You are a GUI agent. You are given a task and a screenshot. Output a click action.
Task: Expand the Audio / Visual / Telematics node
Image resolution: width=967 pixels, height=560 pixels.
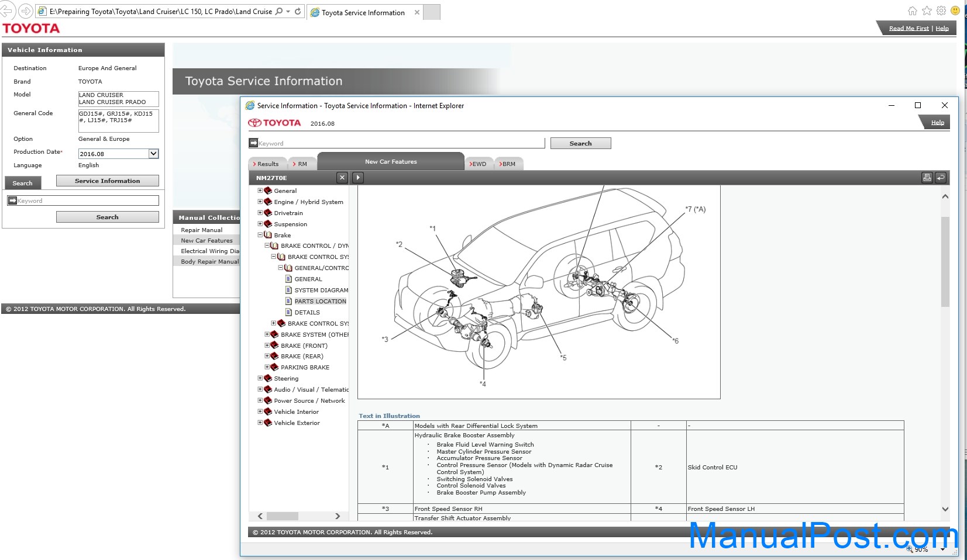tap(260, 389)
